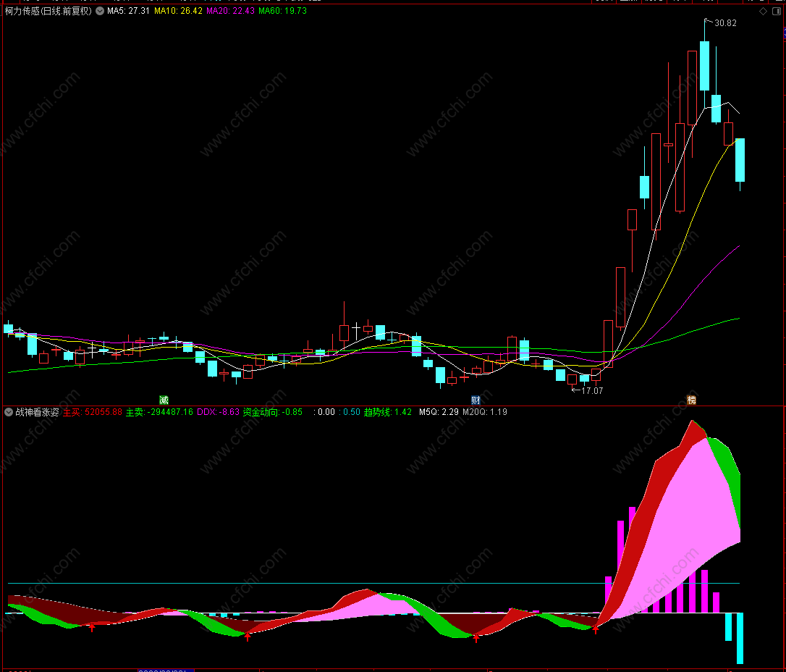Select the MA20: 22.43 label
786x672 pixels.
click(231, 11)
